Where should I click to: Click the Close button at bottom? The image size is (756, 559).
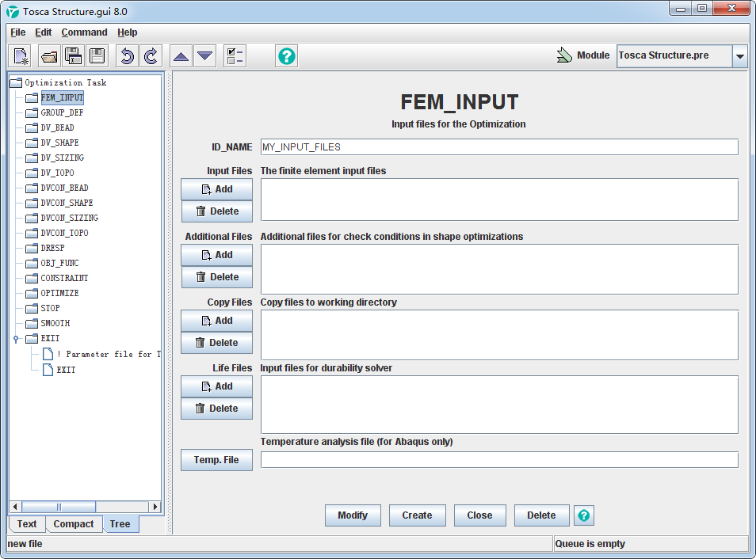[479, 515]
